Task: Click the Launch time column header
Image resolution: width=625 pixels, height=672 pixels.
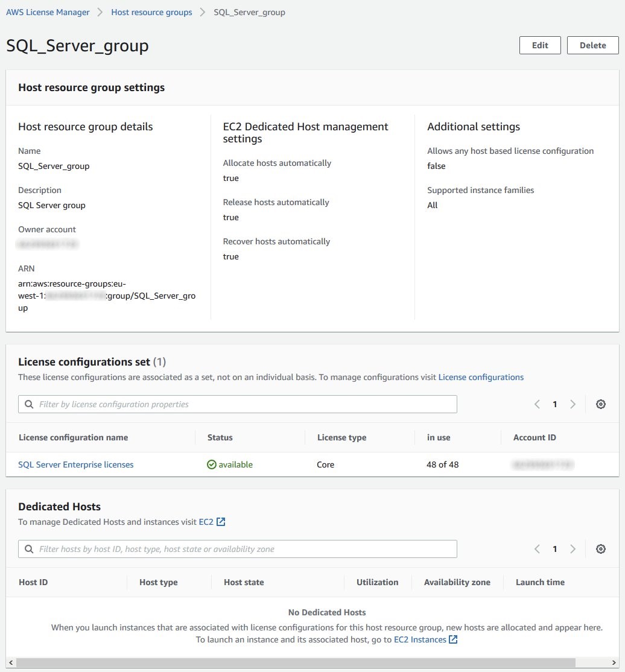Action: point(540,583)
